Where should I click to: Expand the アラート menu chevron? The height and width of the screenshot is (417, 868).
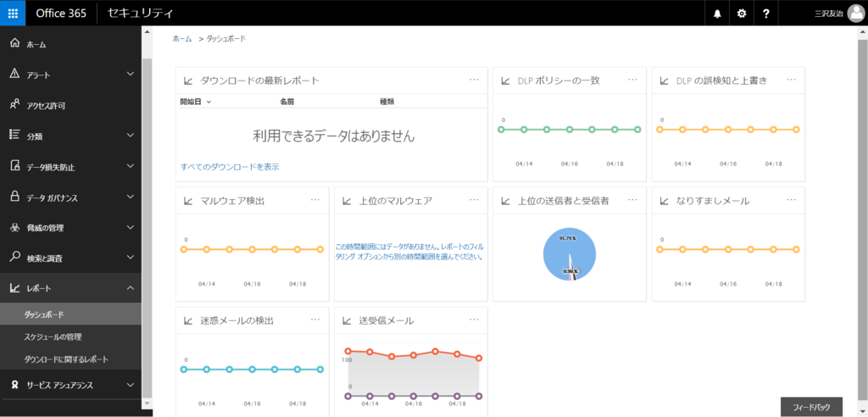[131, 74]
